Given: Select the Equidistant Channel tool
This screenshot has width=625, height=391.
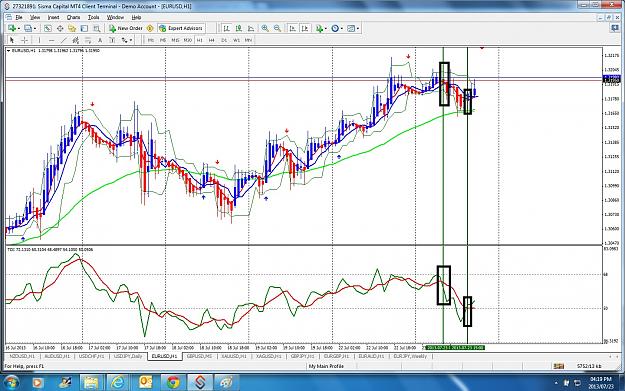Looking at the screenshot, I should (x=76, y=40).
